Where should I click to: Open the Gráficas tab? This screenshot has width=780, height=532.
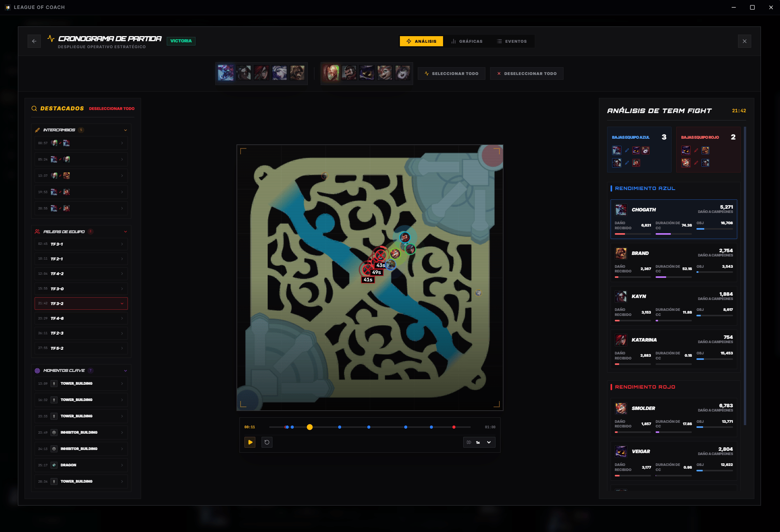[x=467, y=41]
